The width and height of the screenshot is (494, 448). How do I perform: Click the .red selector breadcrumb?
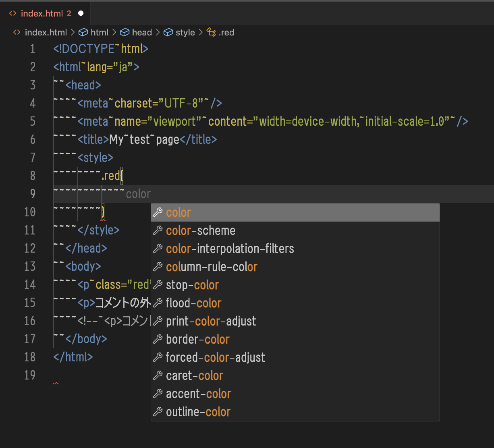[x=226, y=33]
